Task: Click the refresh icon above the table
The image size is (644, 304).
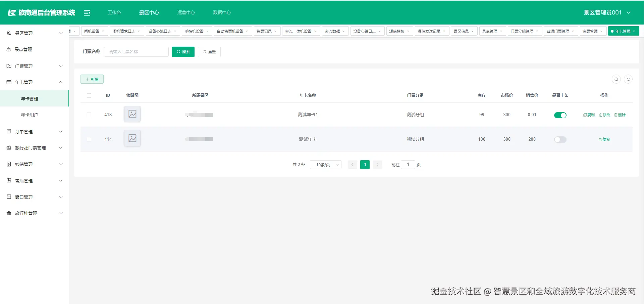Action: (629, 79)
